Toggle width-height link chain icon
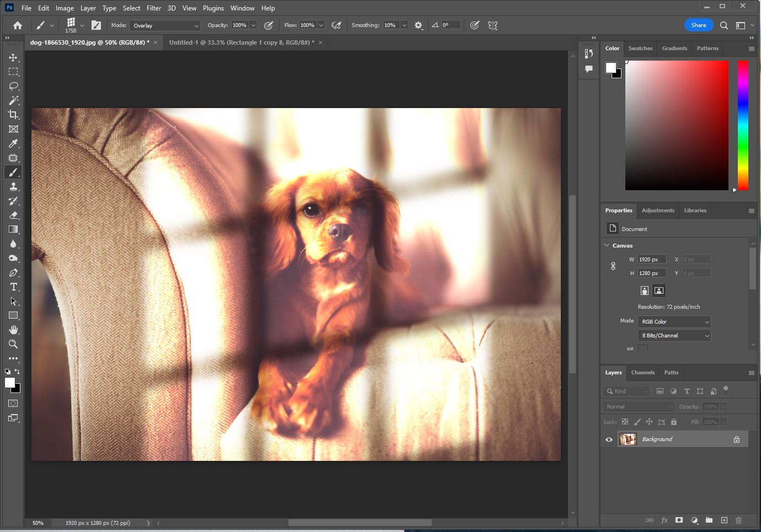 pyautogui.click(x=613, y=266)
